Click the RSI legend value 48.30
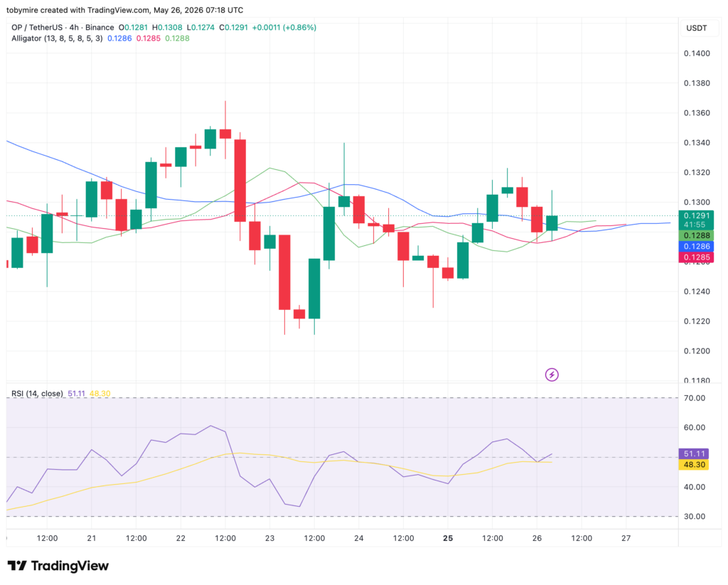728x585 pixels. (x=100, y=394)
